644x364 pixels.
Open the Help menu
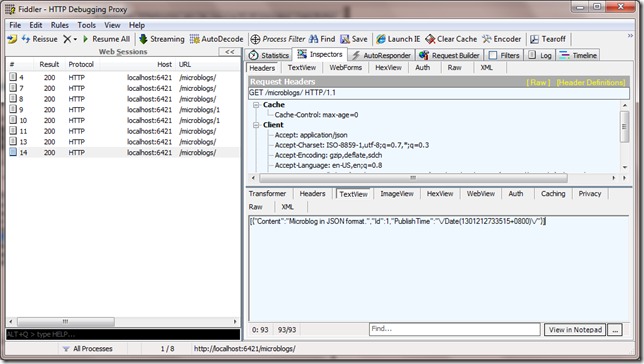(137, 25)
